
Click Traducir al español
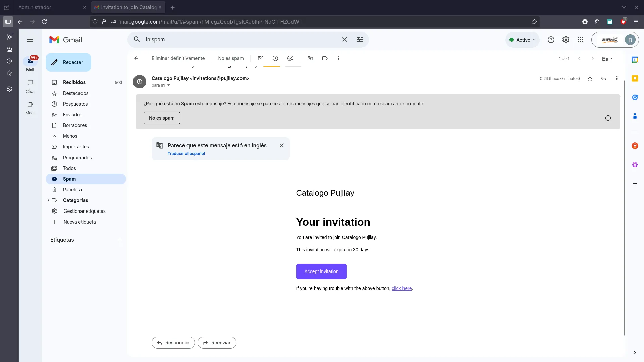coord(186,154)
